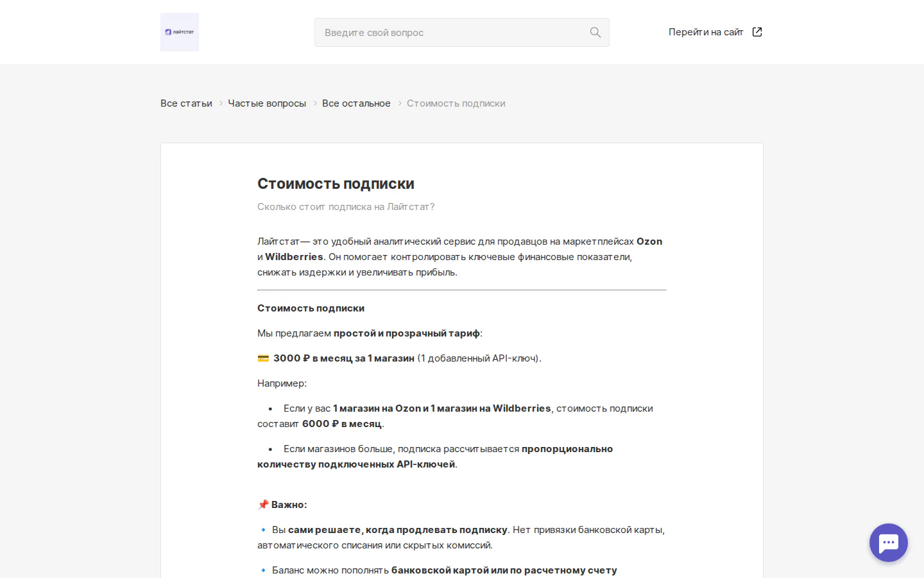The height and width of the screenshot is (578, 924).
Task: Focus the 'Введите свой вопрос' search field
Action: pyautogui.click(x=462, y=32)
